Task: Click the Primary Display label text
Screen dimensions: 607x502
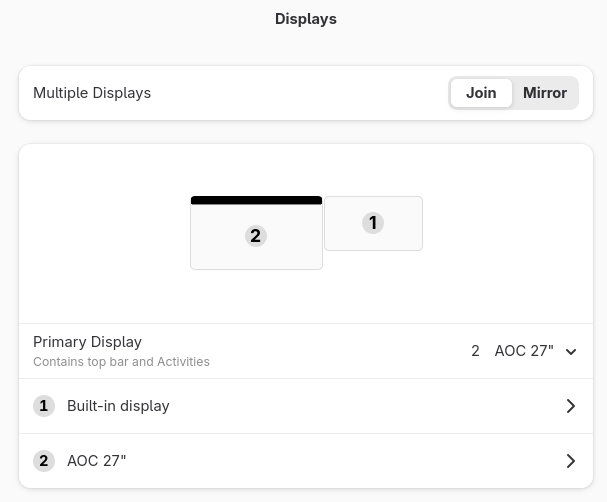Action: pyautogui.click(x=87, y=342)
